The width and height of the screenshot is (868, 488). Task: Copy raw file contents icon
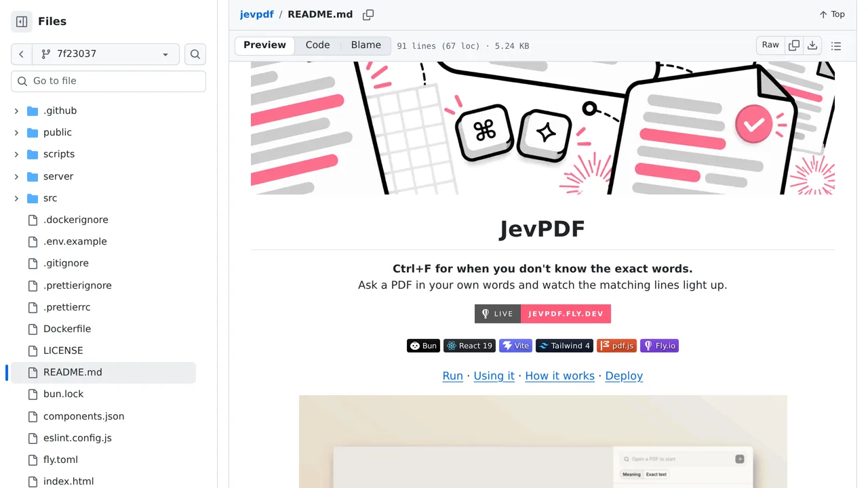794,45
